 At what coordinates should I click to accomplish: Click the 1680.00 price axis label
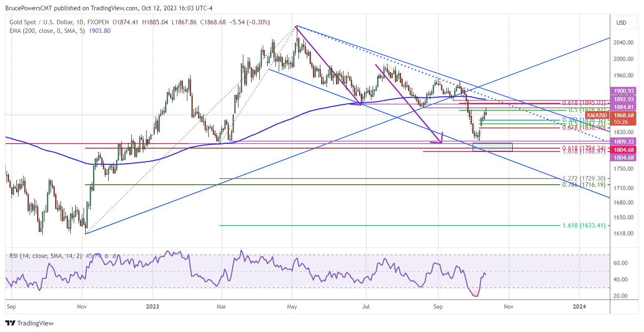click(624, 202)
